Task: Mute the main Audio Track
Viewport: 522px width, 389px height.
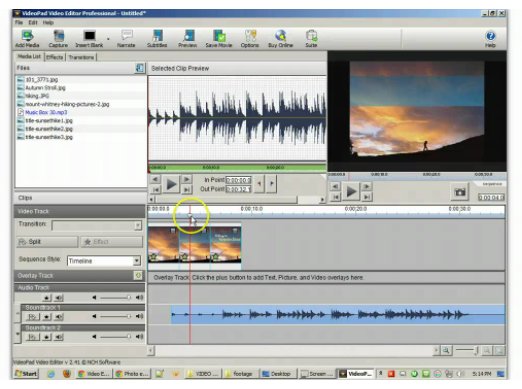Action: coord(59,298)
